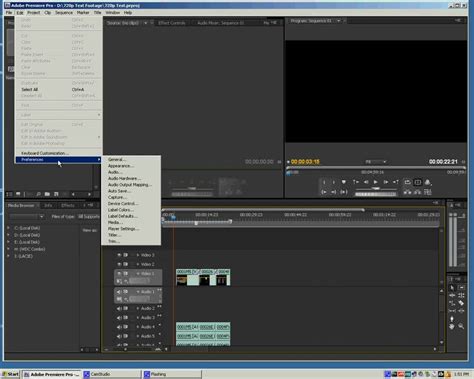Select the Rolling Edit tool

[x=461, y=295]
